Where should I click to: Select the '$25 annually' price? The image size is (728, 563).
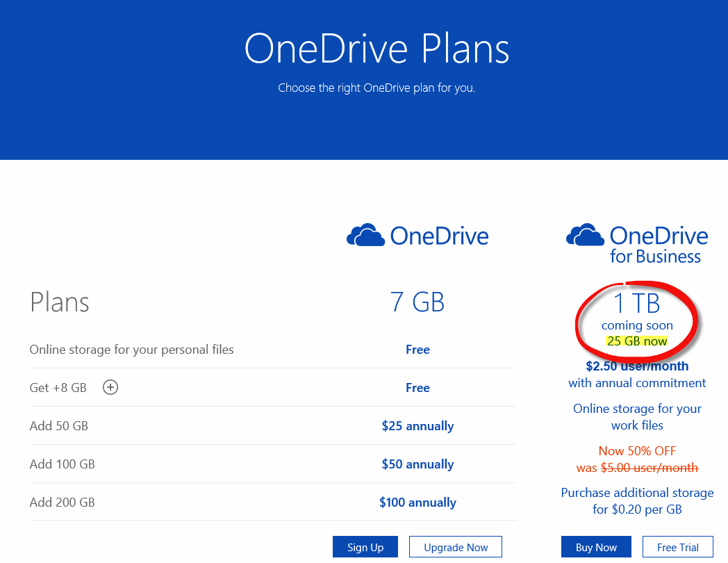(x=418, y=425)
